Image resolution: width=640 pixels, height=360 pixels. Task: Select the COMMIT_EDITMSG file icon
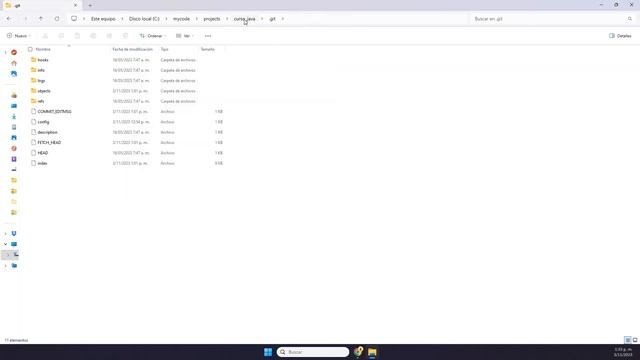click(33, 111)
